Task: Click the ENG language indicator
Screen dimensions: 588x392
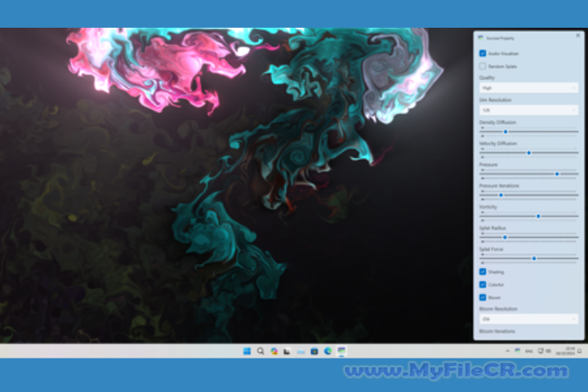Action: pos(528,351)
